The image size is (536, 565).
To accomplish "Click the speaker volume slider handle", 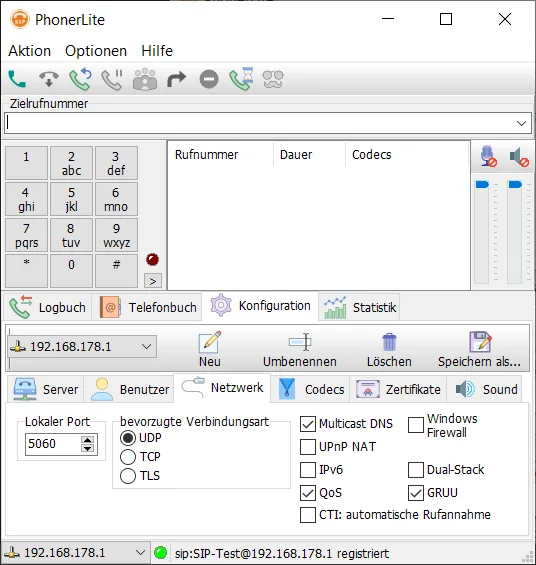I will coord(515,185).
